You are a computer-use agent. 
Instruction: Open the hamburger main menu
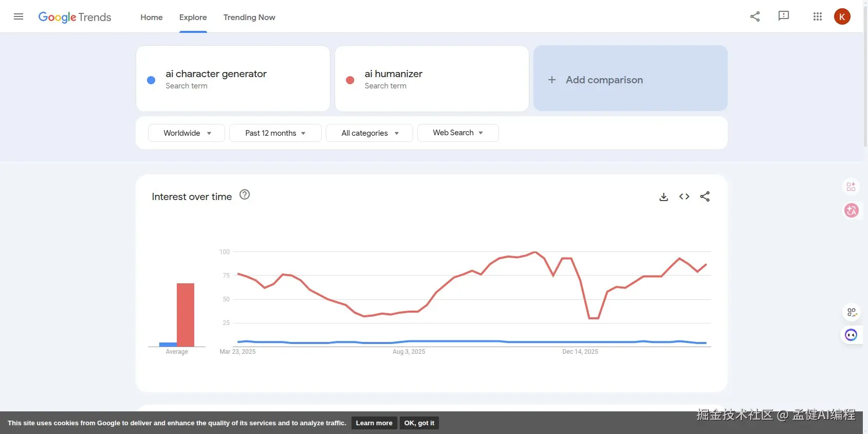pyautogui.click(x=19, y=16)
